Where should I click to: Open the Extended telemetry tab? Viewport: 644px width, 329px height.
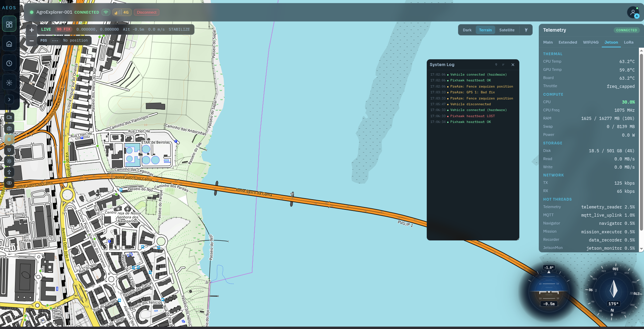click(568, 42)
